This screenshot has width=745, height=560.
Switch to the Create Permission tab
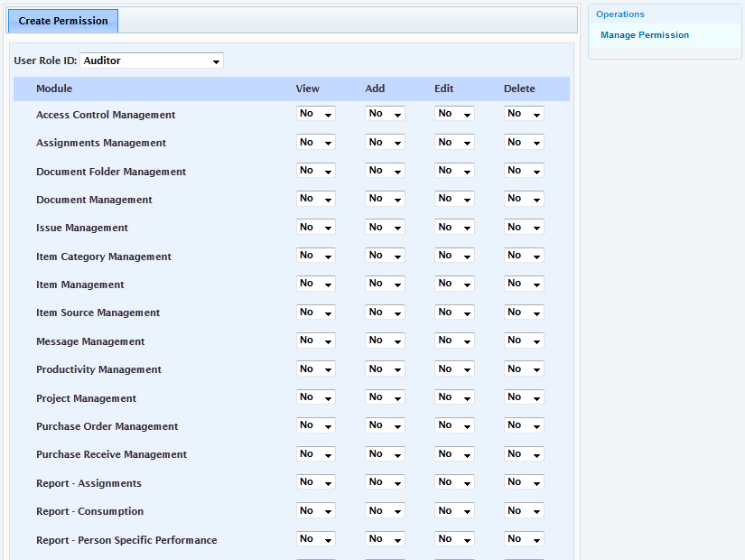(63, 21)
